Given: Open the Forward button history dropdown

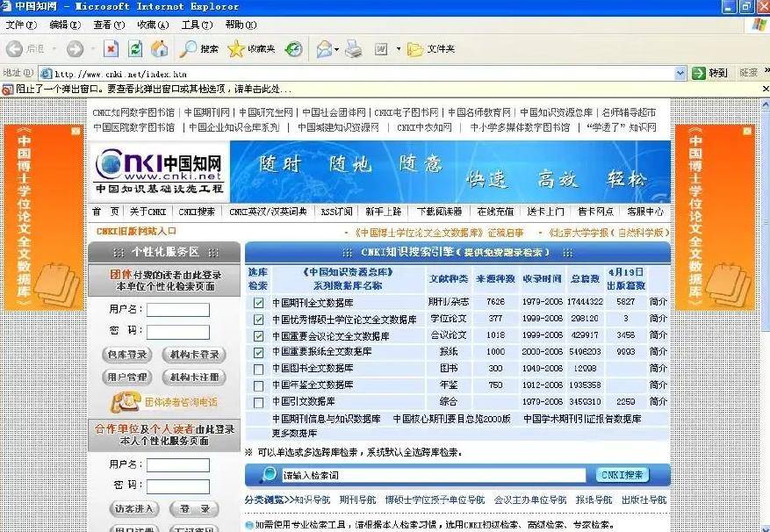Looking at the screenshot, I should pyautogui.click(x=93, y=48).
